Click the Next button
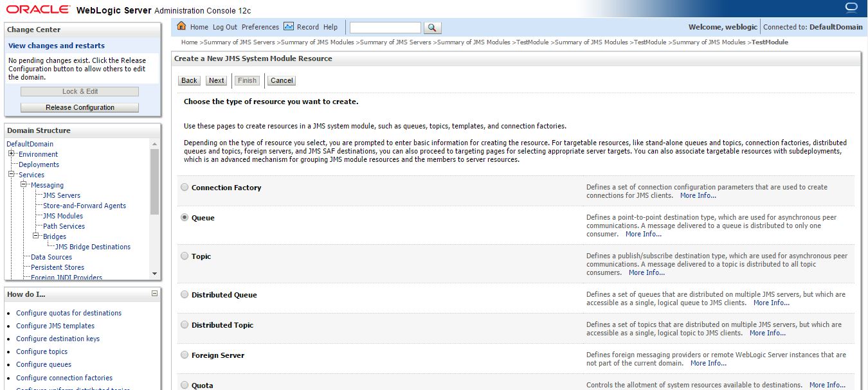 pos(217,80)
